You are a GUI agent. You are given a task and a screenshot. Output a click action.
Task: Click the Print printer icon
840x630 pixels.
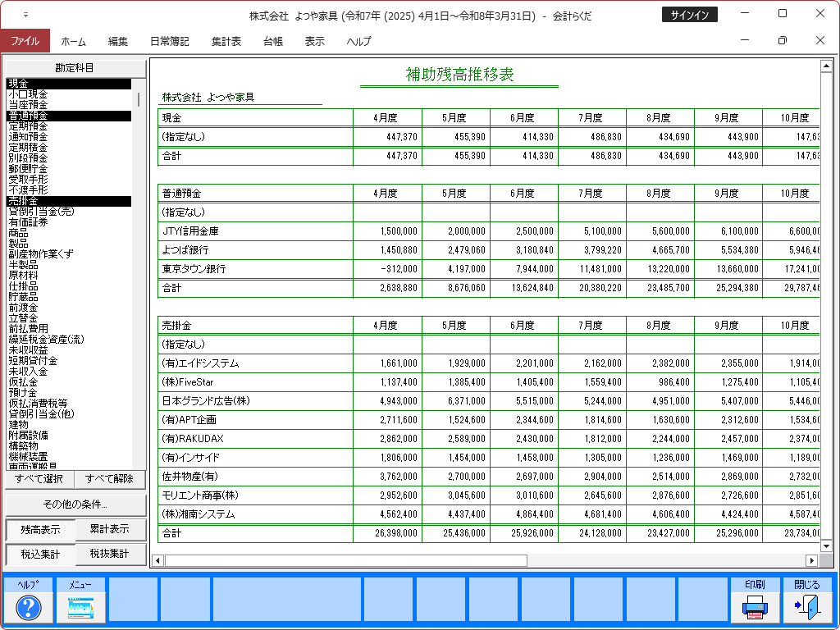pos(755,607)
